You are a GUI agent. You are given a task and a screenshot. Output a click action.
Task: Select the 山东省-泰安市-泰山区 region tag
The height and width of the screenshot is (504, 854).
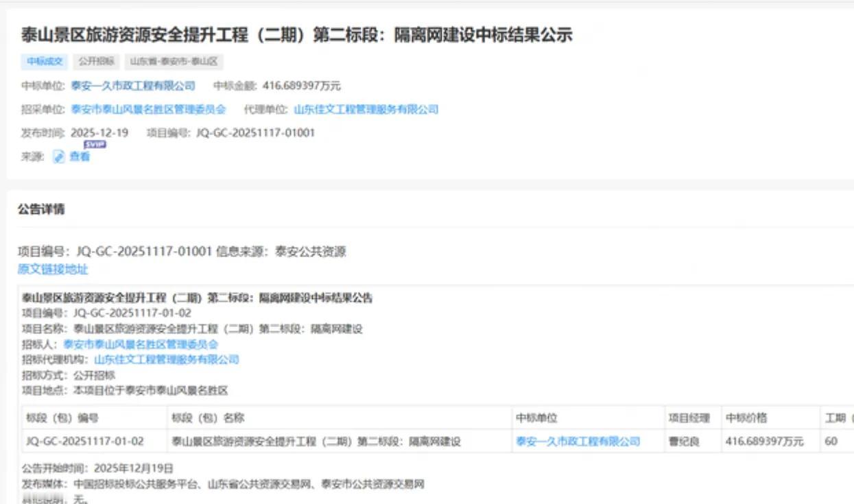click(174, 62)
